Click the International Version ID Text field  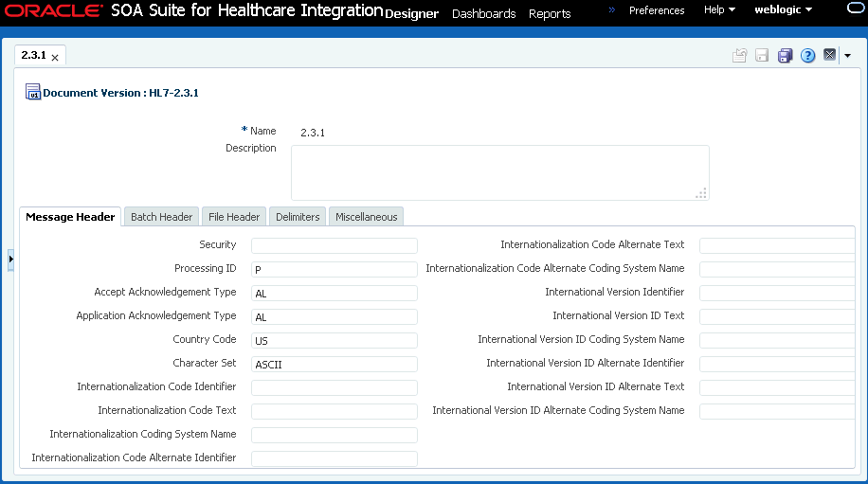tap(777, 317)
